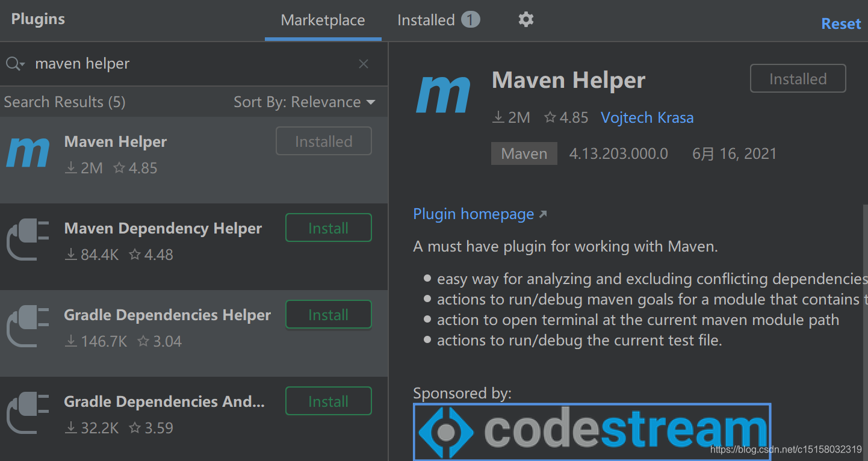
Task: Click the star rating icon on Maven Dependency Helper row
Action: point(135,255)
